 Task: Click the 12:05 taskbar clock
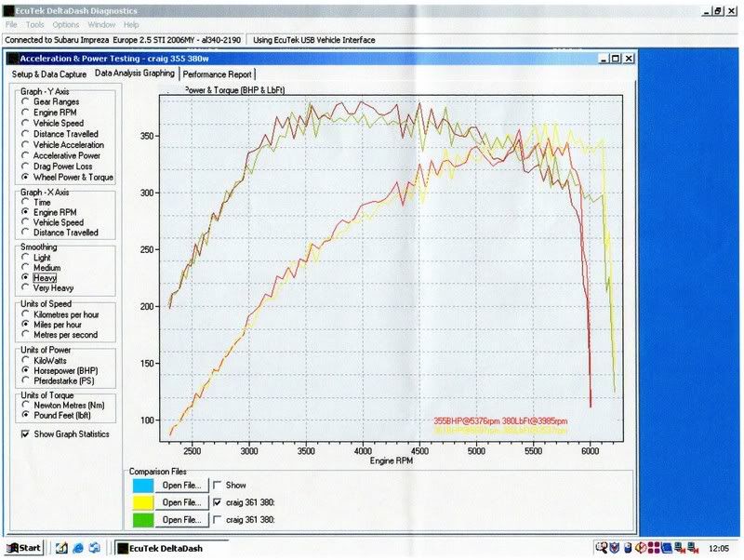coord(718,548)
